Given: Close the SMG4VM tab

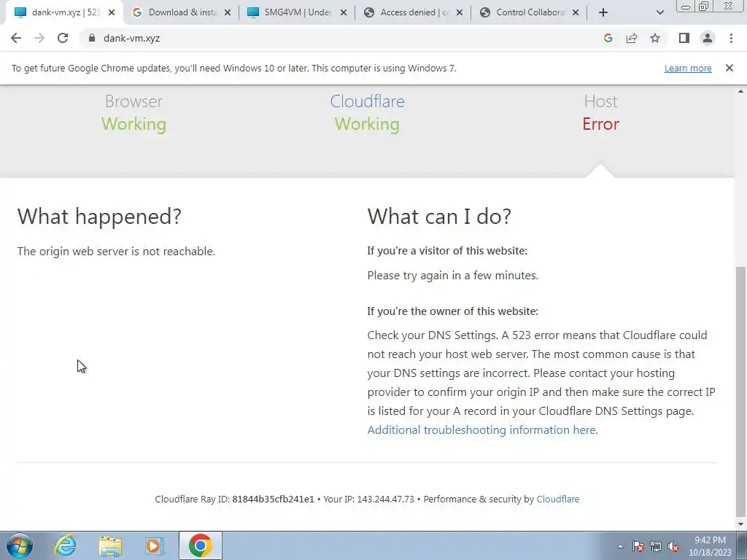Looking at the screenshot, I should (344, 12).
